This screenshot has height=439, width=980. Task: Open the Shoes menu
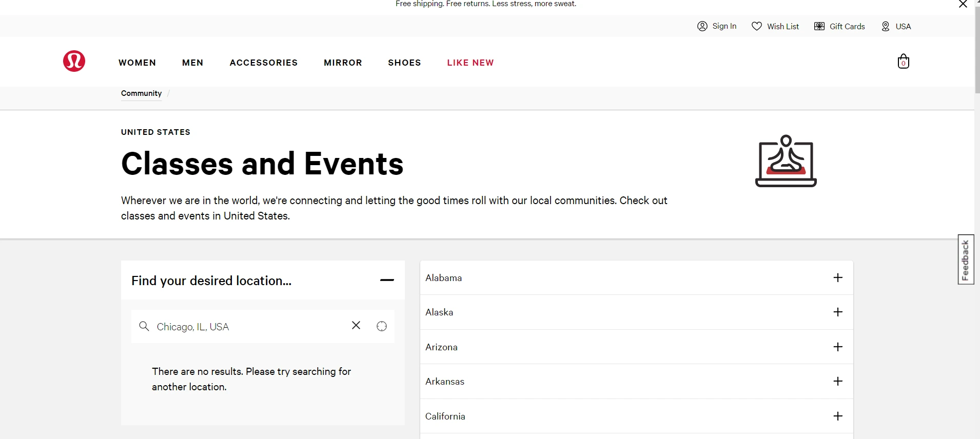[404, 63]
